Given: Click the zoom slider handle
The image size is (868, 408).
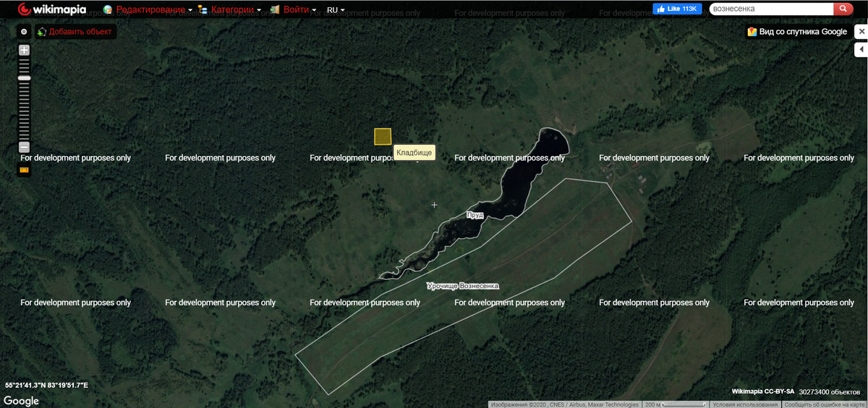Looking at the screenshot, I should click(x=24, y=77).
